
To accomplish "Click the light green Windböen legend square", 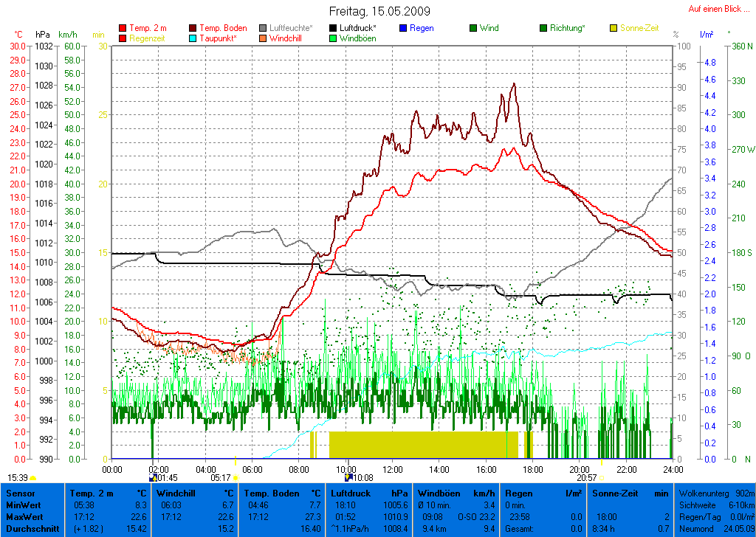I will coord(334,38).
